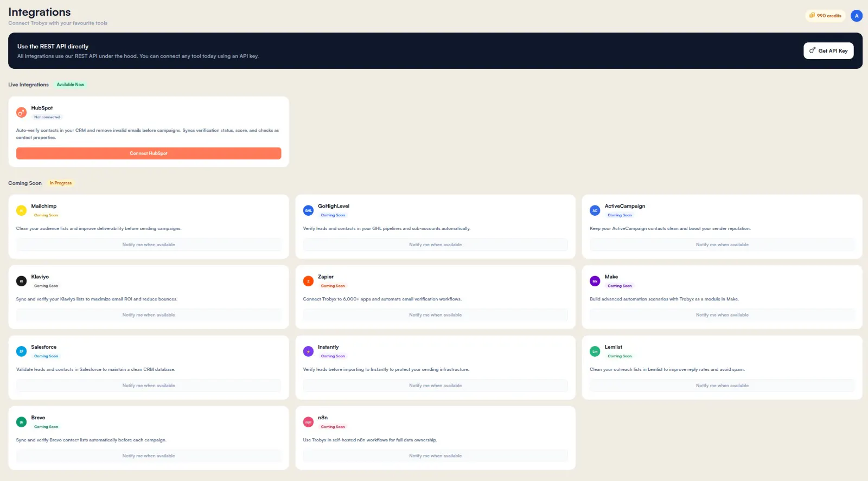Click the Available Now badge
The image size is (868, 481).
tap(71, 85)
